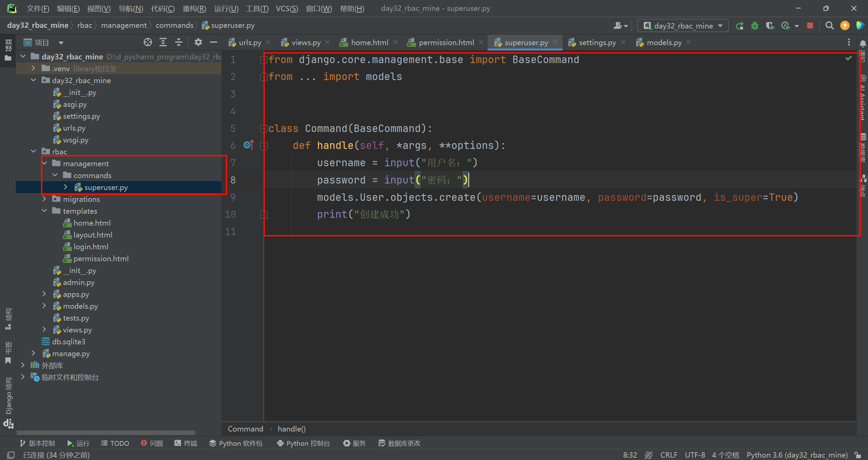868x460 pixels.
Task: Click the green inspection checkmark
Action: (848, 58)
